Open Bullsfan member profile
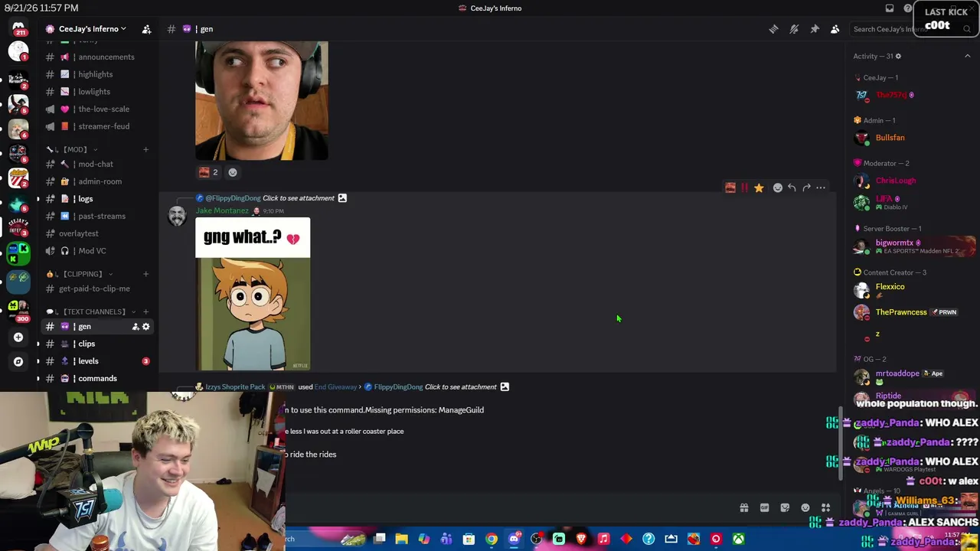The width and height of the screenshot is (980, 551). [x=890, y=138]
